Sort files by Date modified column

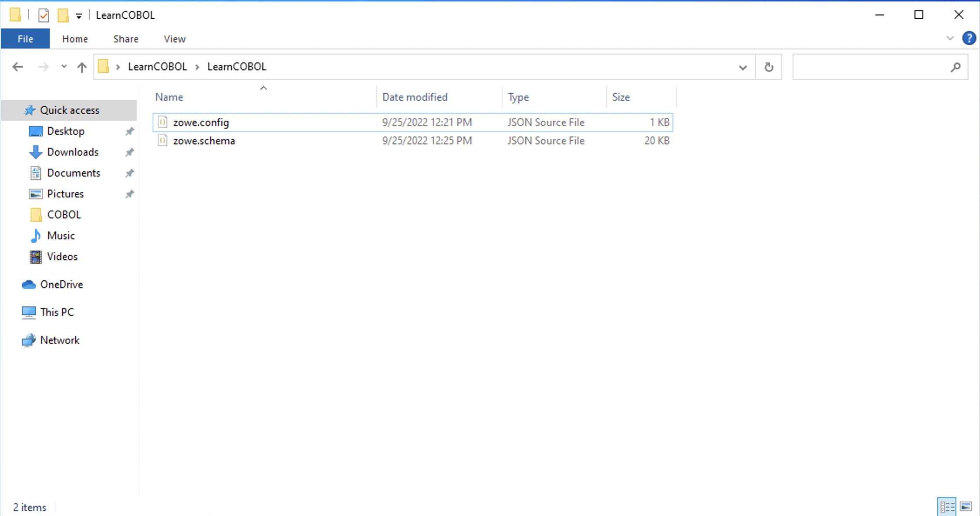pyautogui.click(x=415, y=97)
